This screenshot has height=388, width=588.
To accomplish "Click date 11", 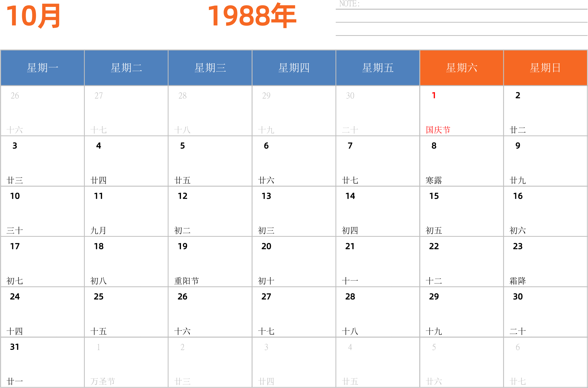I will [x=99, y=196].
